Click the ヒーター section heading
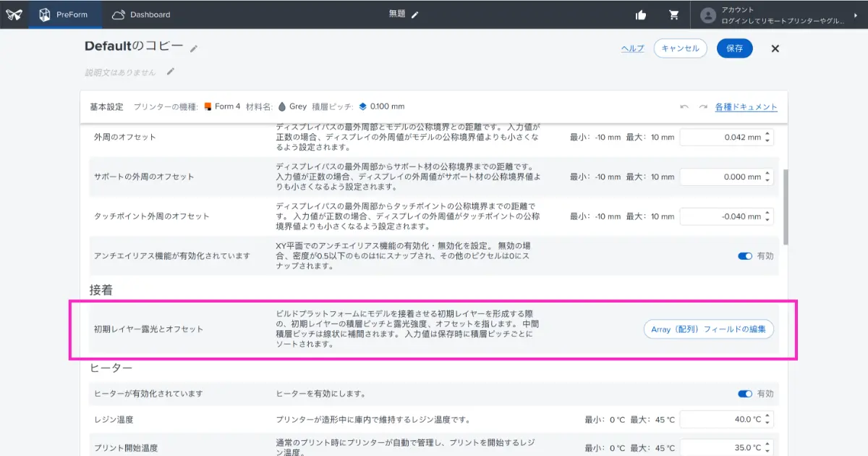This screenshot has width=868, height=456. 111,368
